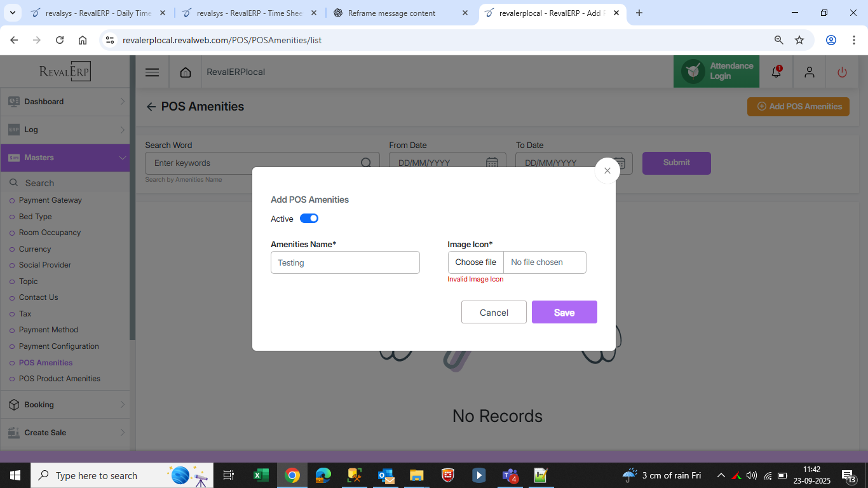Toggle the Active switch off
This screenshot has width=868, height=488.
click(x=309, y=219)
